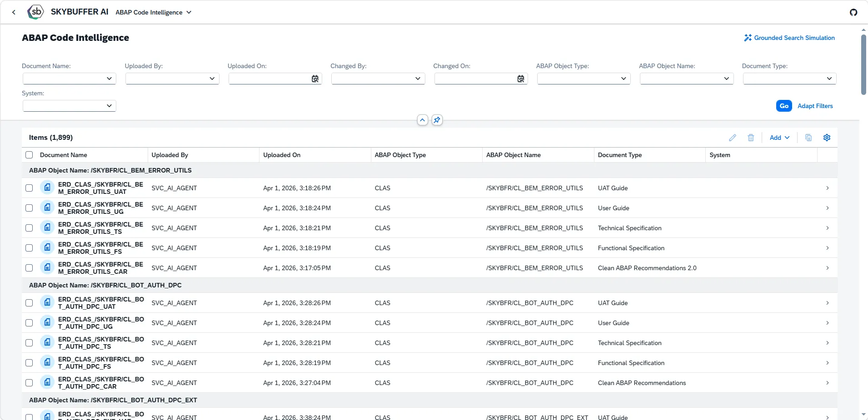Toggle the select-all checkbox in table header

29,155
